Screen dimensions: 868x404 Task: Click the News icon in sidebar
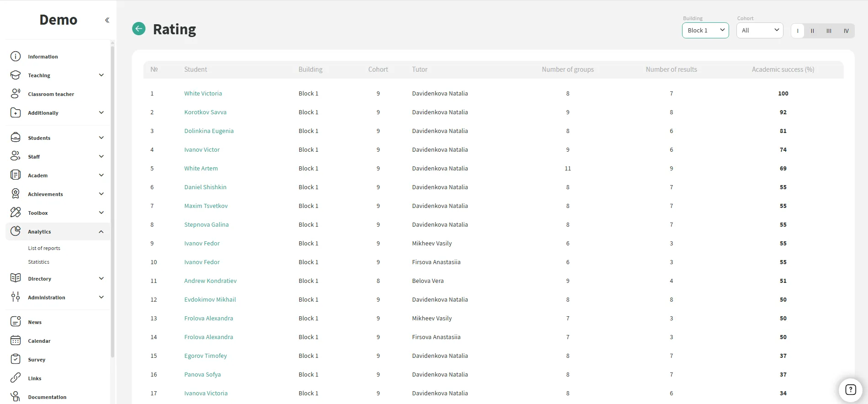coord(16,322)
